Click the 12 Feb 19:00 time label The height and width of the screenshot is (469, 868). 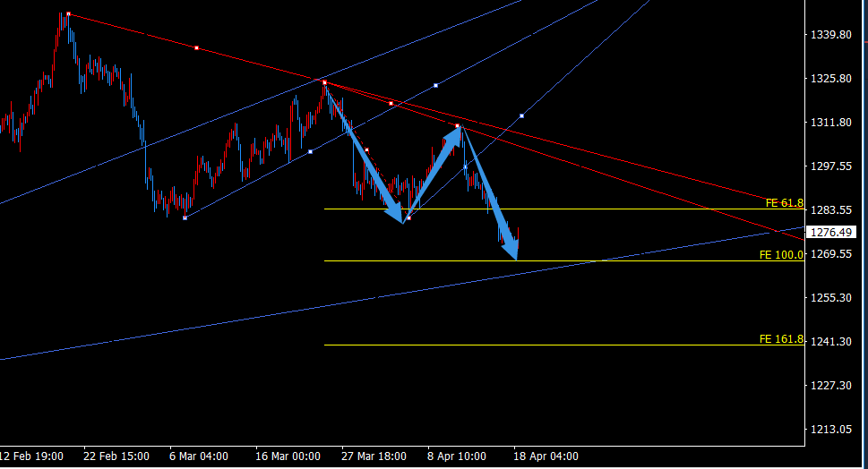click(x=31, y=456)
